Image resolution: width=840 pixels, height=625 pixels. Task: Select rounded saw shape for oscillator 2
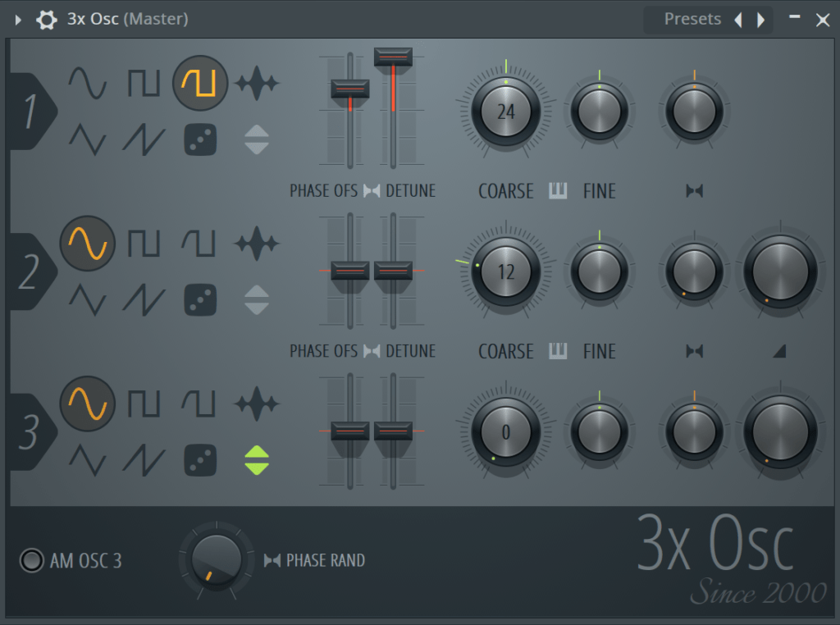199,243
